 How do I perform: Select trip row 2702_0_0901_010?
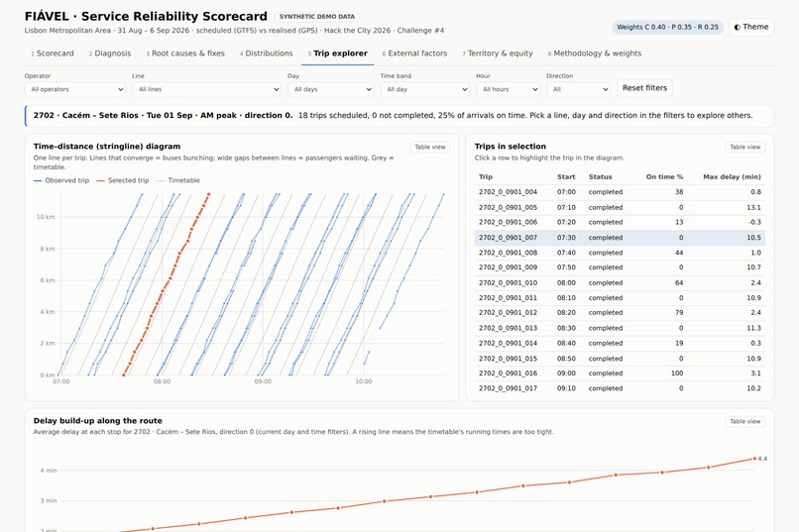point(620,283)
